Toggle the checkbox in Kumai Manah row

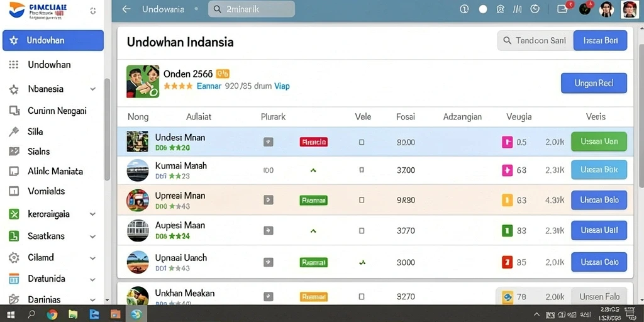tap(362, 170)
